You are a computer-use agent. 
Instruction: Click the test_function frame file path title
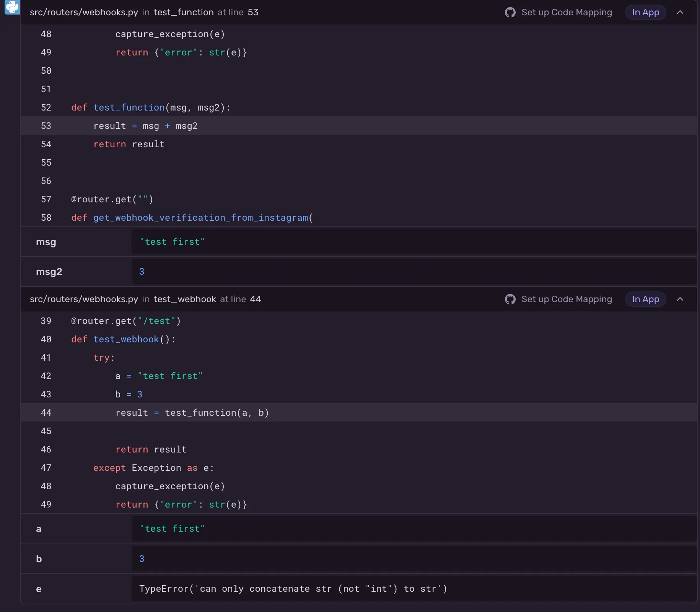[x=84, y=12]
